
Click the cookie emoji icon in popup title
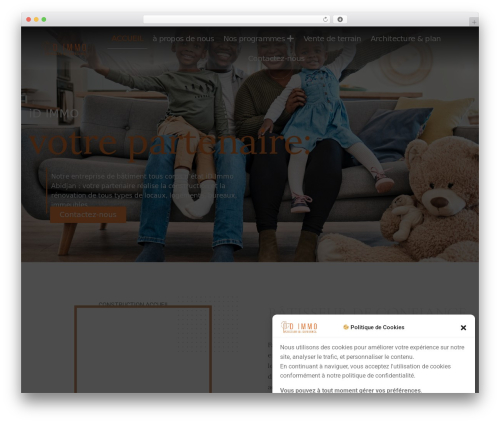click(x=346, y=327)
